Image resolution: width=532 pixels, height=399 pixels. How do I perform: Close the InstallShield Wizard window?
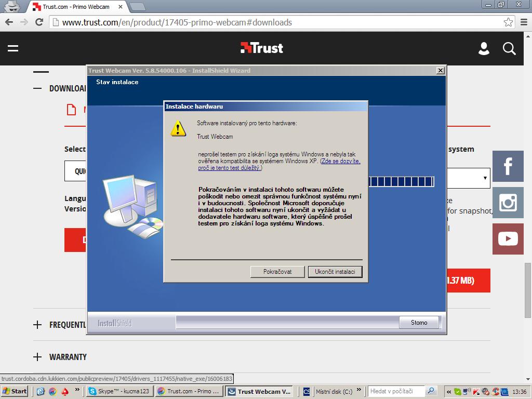440,70
